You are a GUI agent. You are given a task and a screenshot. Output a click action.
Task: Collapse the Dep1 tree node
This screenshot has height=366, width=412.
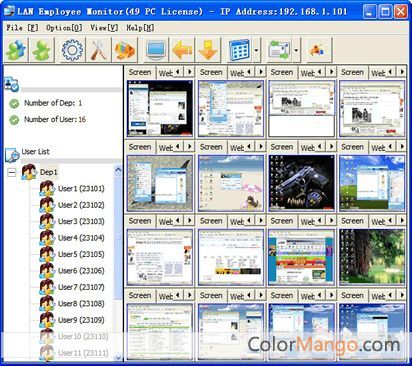click(12, 172)
